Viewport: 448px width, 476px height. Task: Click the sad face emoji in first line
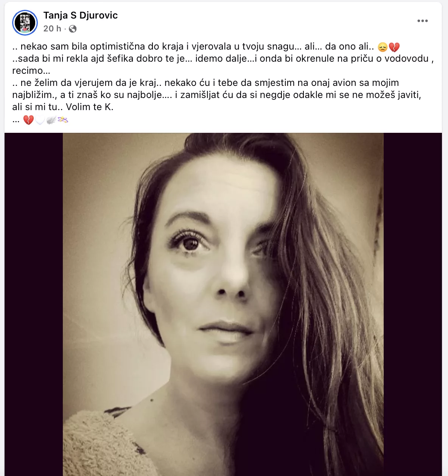tap(383, 47)
